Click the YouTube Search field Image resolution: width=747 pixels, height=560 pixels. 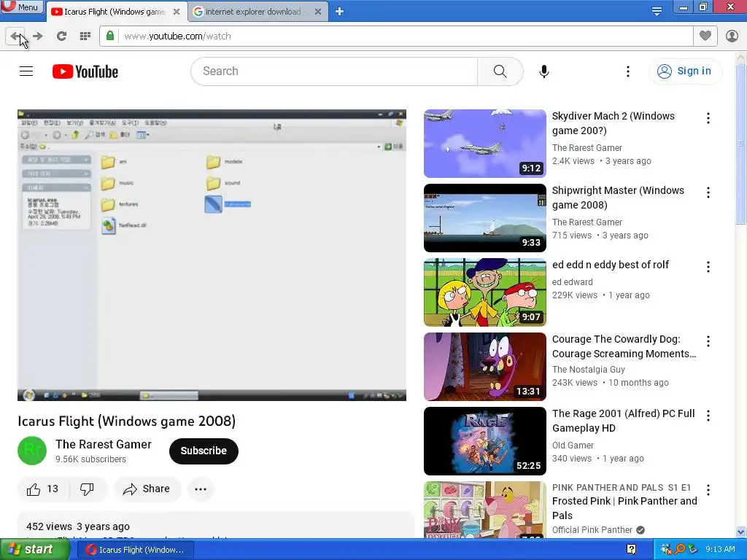coord(334,71)
